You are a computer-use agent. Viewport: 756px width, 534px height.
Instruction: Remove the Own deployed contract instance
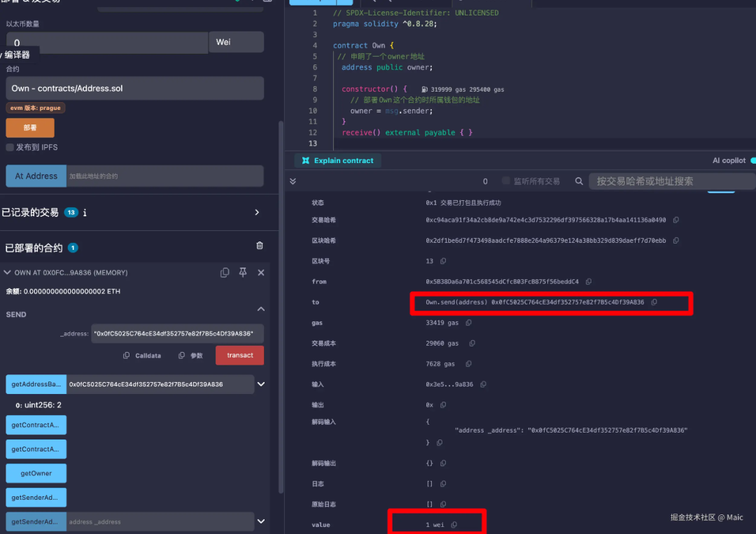[x=261, y=273]
